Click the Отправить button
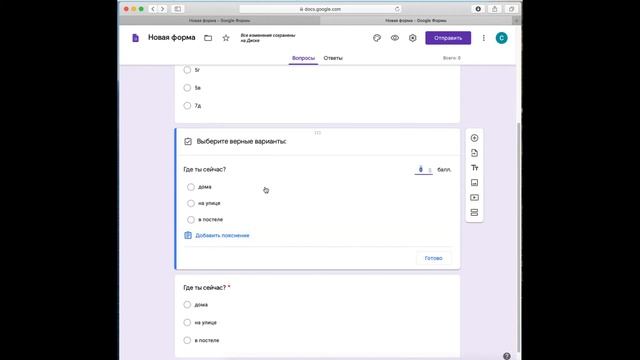This screenshot has height=360, width=640. (x=448, y=38)
